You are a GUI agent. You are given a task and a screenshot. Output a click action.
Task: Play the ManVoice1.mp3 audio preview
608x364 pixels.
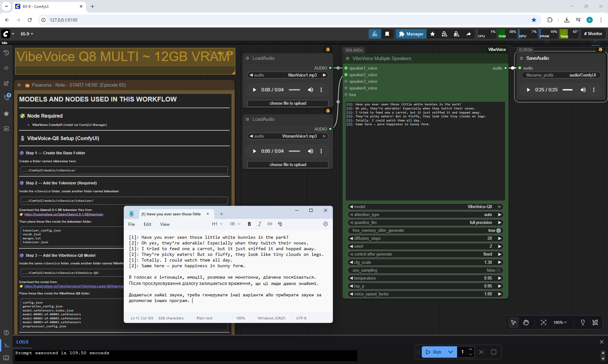click(x=254, y=90)
